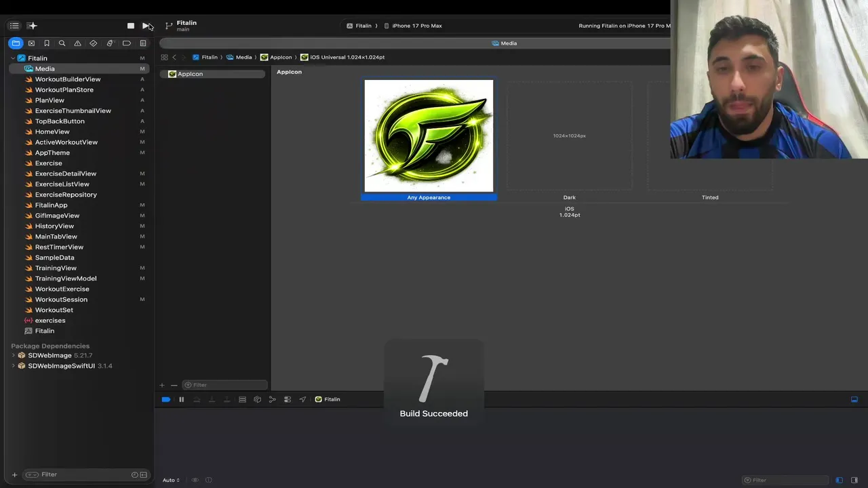Show the Issue navigator warning icon
Screen dimensions: 868x488
(77, 43)
